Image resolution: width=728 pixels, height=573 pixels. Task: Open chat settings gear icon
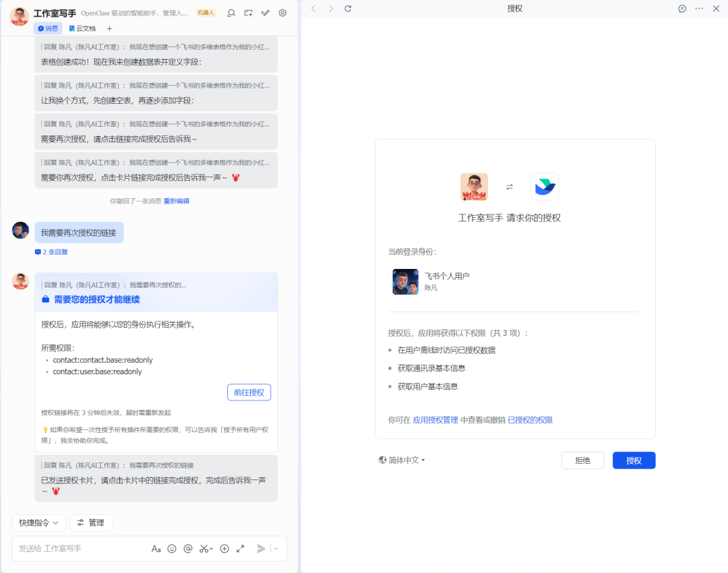point(282,13)
